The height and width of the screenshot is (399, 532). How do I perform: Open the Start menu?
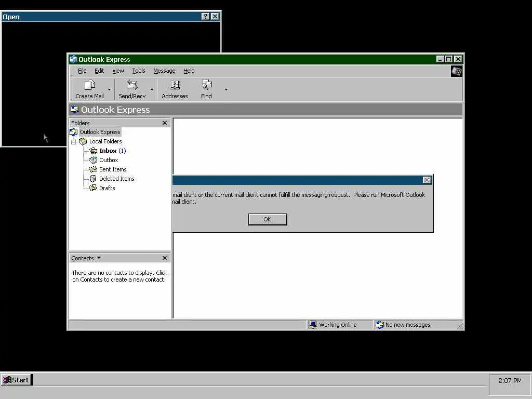point(16,380)
